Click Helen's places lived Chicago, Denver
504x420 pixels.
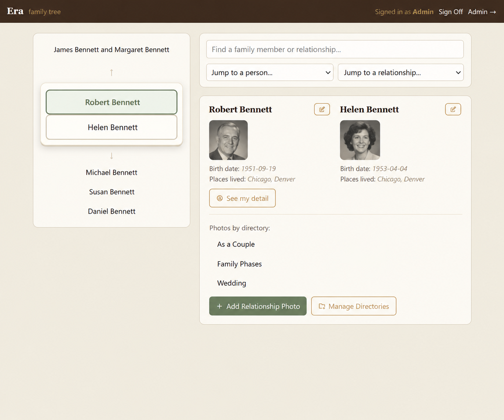tap(401, 179)
